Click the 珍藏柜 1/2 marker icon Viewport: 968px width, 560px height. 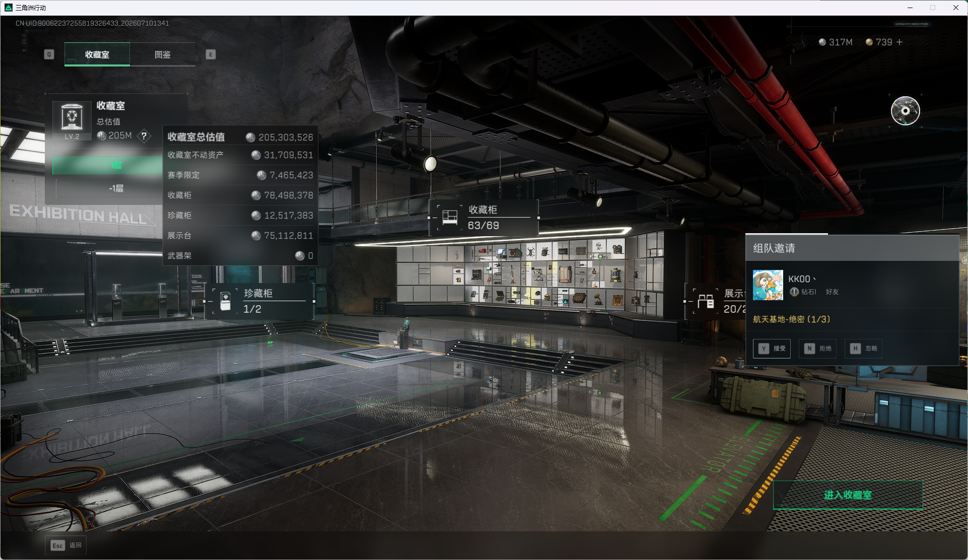(x=225, y=301)
